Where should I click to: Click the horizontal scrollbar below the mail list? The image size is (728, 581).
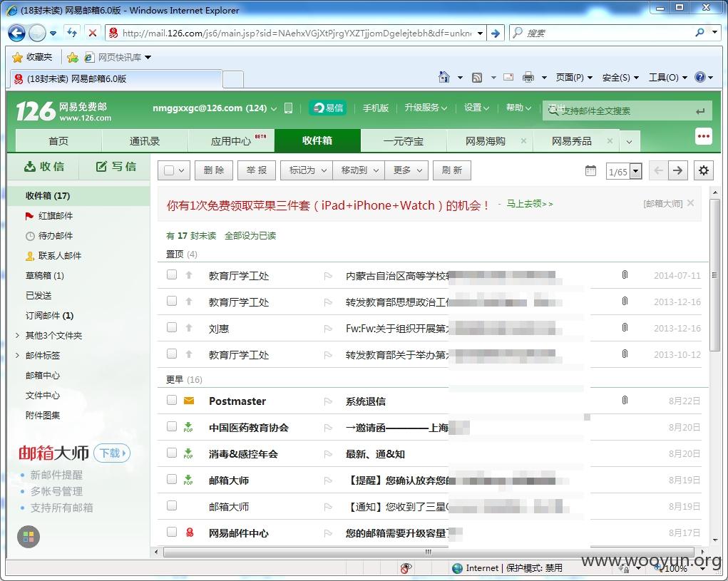(x=429, y=552)
